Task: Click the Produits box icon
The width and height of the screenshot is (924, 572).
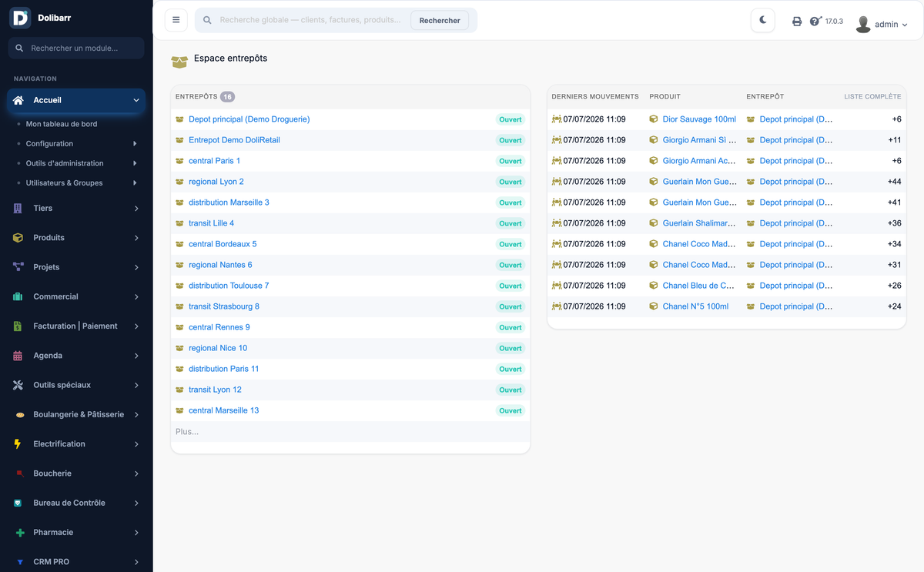Action: tap(18, 238)
